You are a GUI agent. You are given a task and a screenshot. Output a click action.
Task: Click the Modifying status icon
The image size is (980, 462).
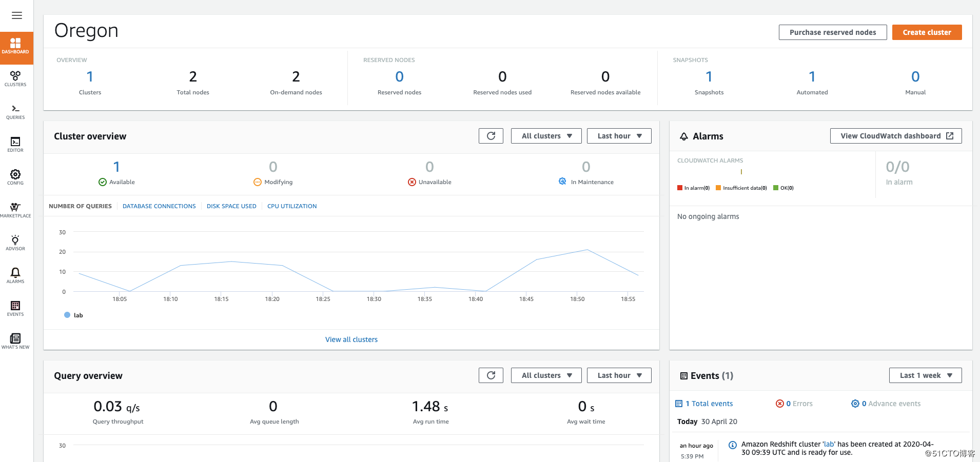pos(258,182)
